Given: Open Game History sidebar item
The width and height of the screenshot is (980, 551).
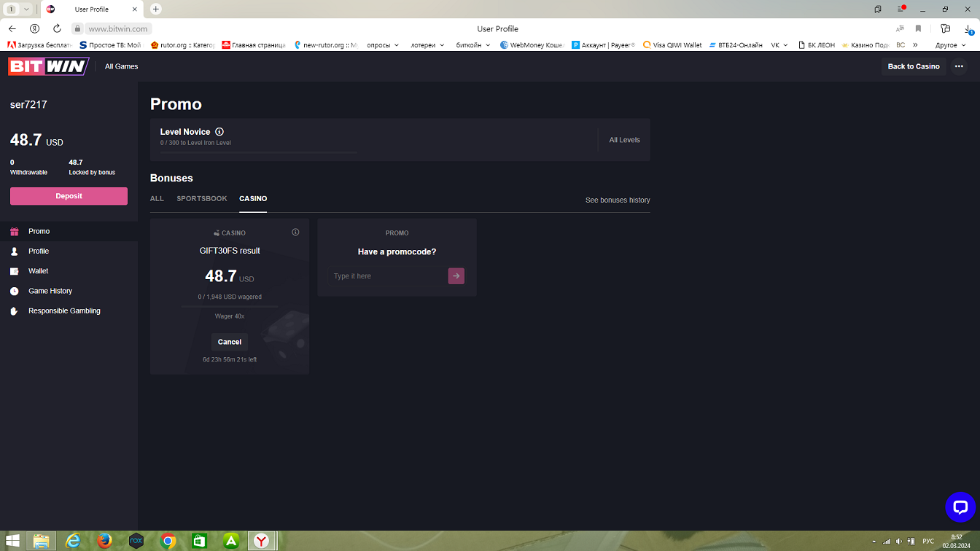Looking at the screenshot, I should coord(69,291).
